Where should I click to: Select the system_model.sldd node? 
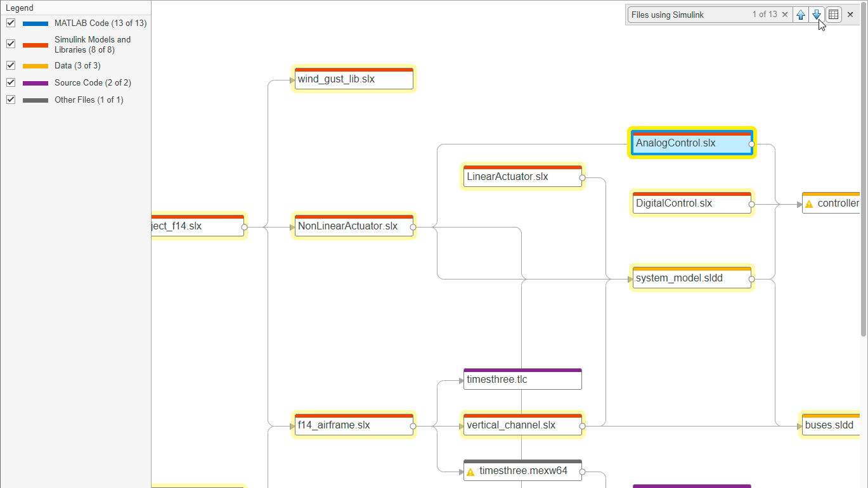[x=692, y=278]
